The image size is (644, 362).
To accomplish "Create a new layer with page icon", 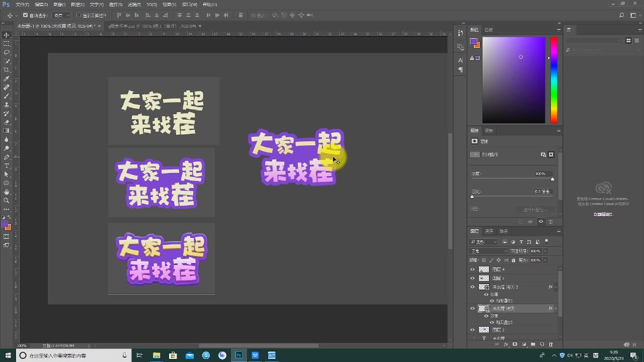I will click(542, 344).
